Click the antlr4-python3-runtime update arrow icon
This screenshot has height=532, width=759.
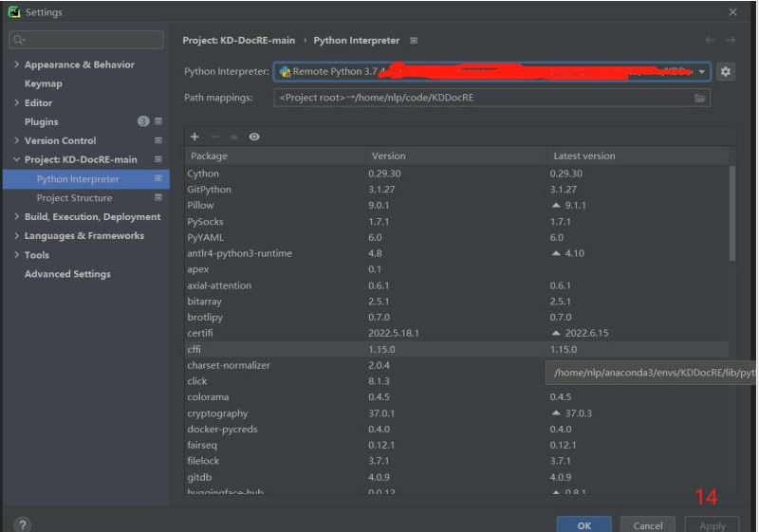[556, 253]
